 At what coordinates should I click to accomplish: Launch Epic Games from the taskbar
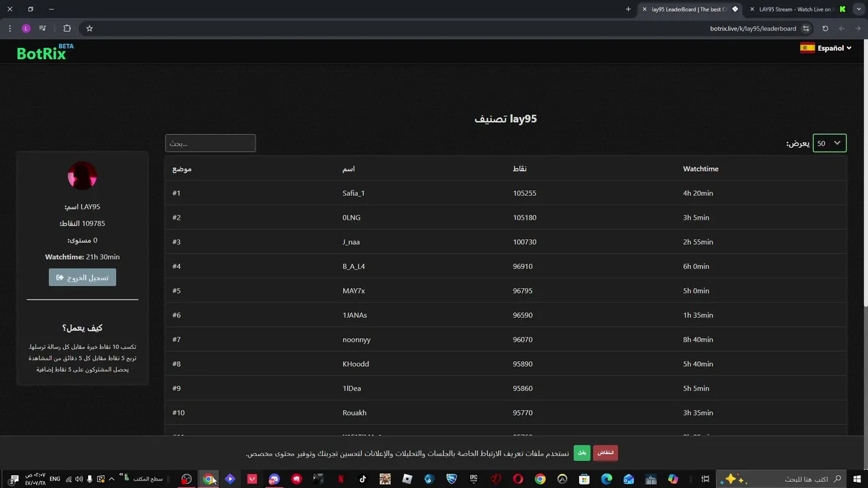tap(473, 479)
